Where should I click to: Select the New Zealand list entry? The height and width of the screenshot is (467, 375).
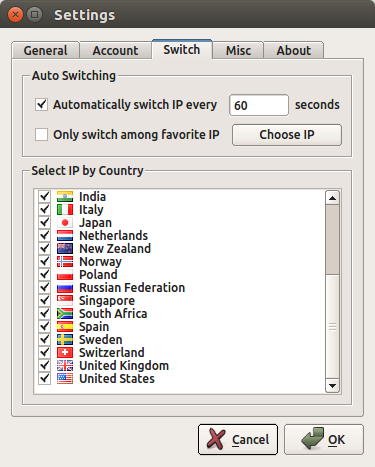pos(115,249)
